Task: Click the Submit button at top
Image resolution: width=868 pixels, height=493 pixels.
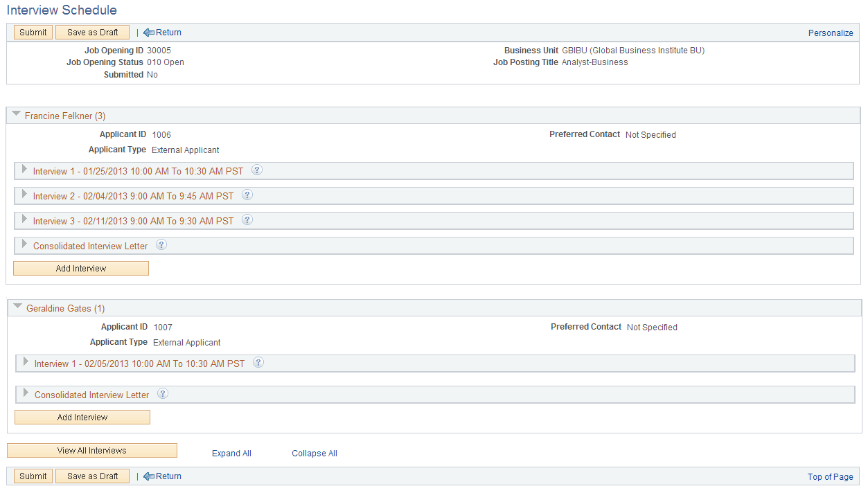Action: (x=33, y=32)
